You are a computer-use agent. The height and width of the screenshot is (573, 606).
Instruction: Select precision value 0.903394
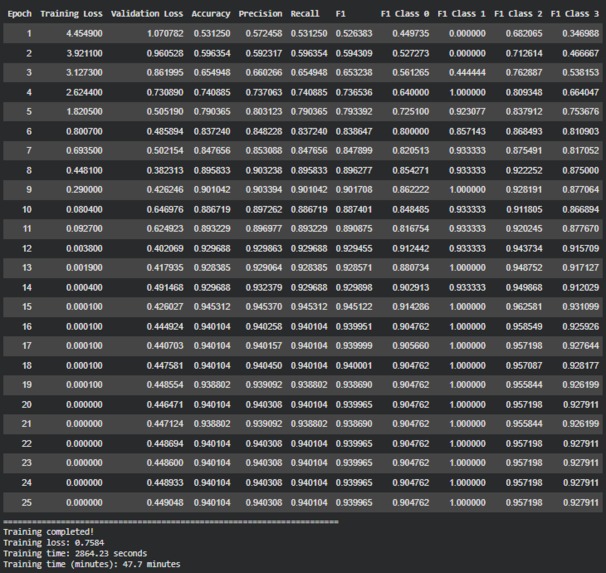(264, 190)
